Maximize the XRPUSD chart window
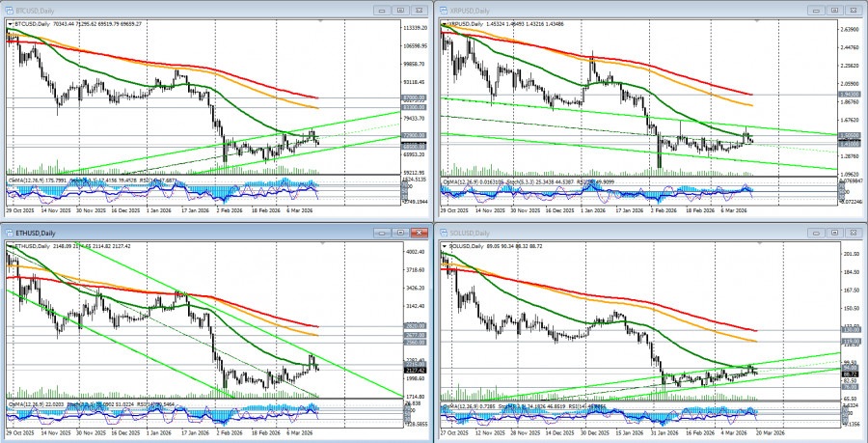 pyautogui.click(x=835, y=10)
